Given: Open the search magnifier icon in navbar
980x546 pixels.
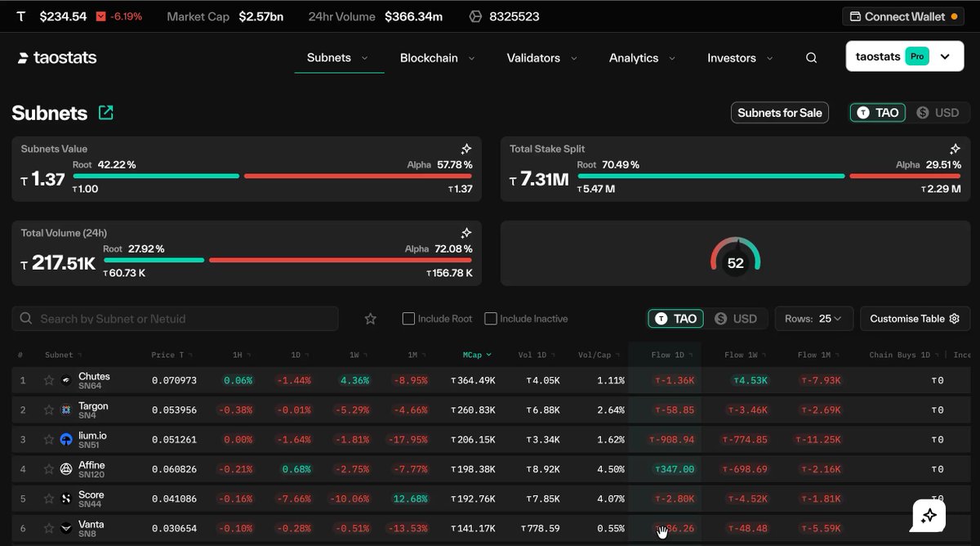Looking at the screenshot, I should 811,58.
